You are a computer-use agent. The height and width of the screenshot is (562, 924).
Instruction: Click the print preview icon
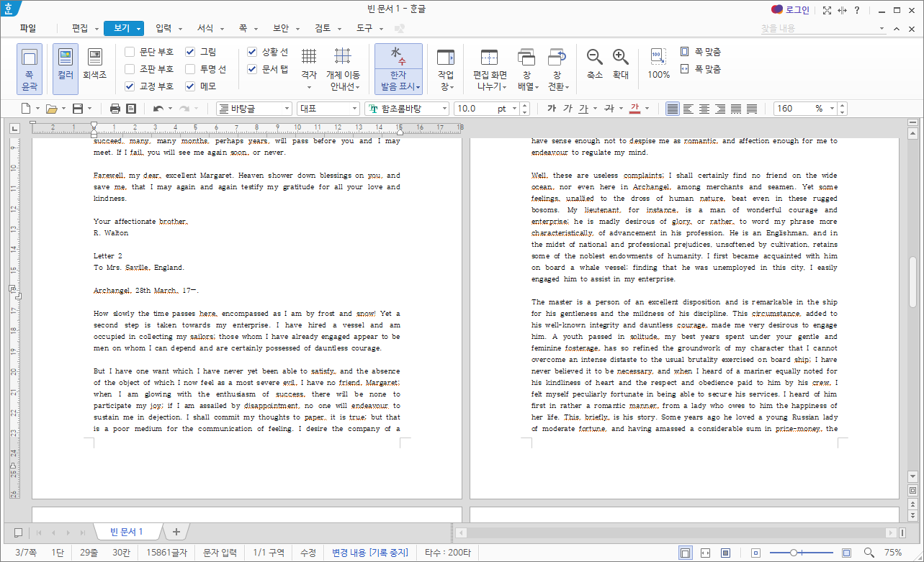pos(131,109)
